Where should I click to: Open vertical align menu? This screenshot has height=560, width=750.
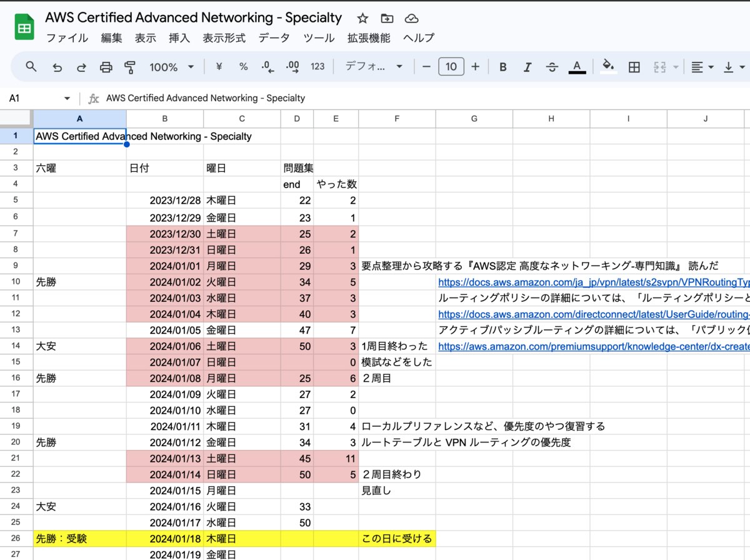pos(734,67)
